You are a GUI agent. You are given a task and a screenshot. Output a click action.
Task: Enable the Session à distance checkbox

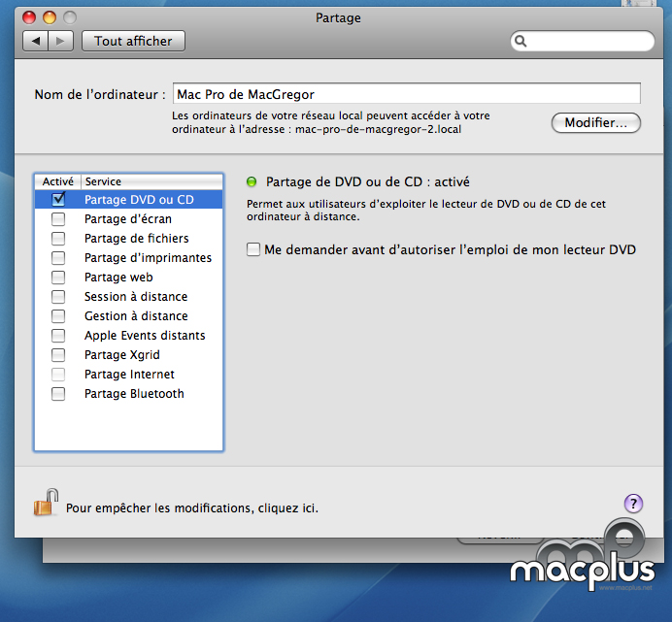[x=58, y=296]
